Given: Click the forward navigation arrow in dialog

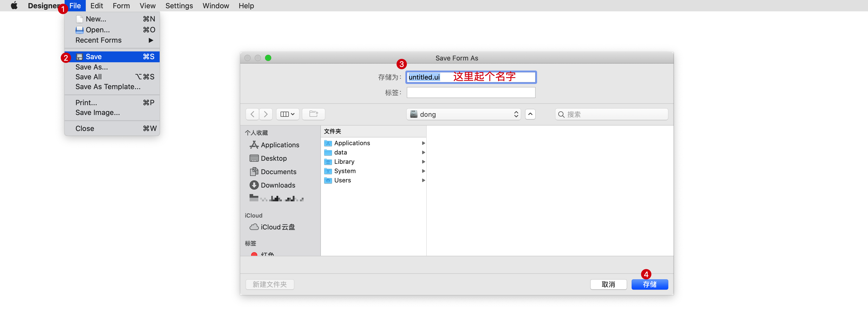Looking at the screenshot, I should click(266, 114).
